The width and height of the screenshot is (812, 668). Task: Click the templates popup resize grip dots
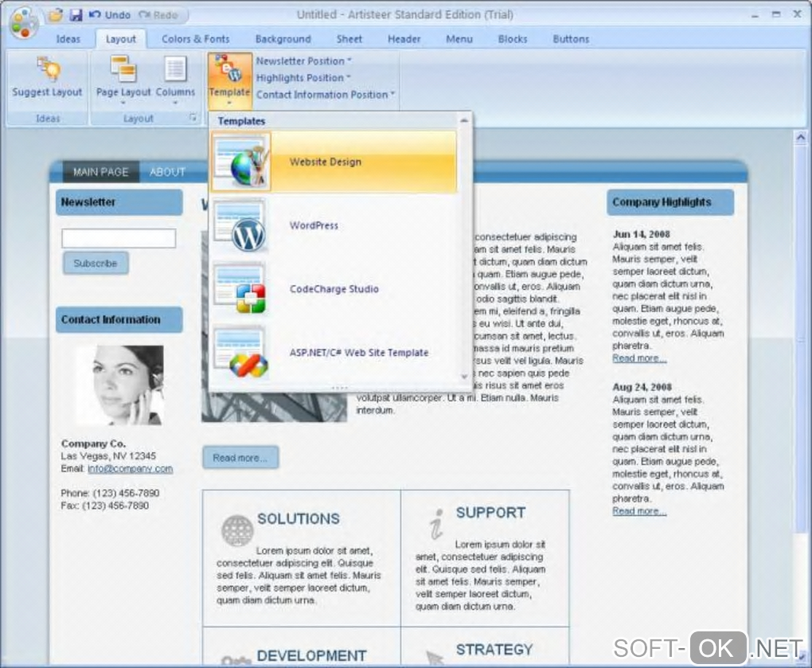pyautogui.click(x=340, y=387)
